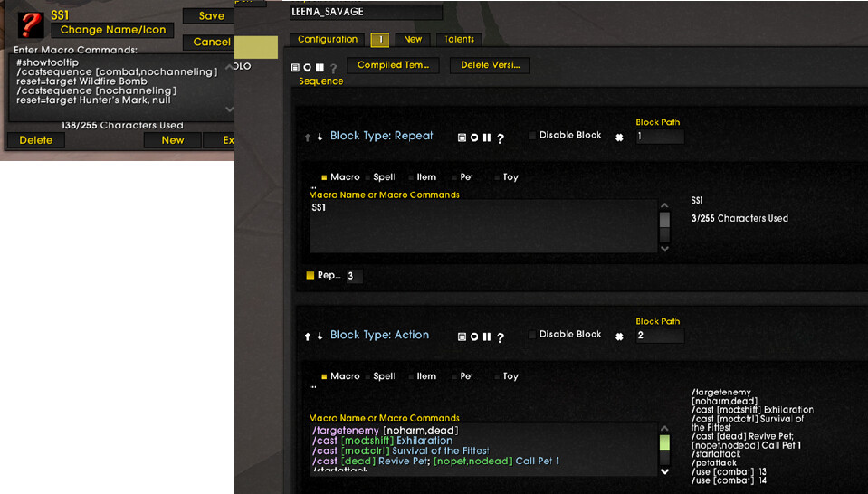Select Spell type in Action block

pyautogui.click(x=367, y=376)
